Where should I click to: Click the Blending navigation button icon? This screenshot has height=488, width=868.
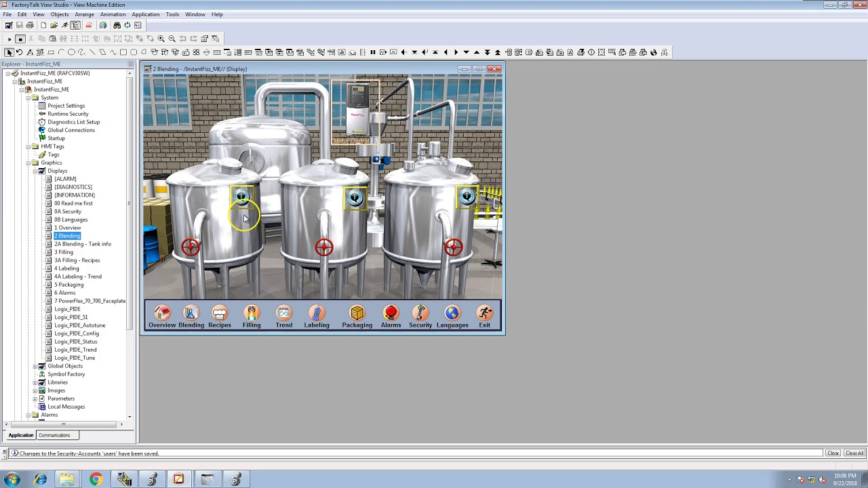click(x=191, y=312)
